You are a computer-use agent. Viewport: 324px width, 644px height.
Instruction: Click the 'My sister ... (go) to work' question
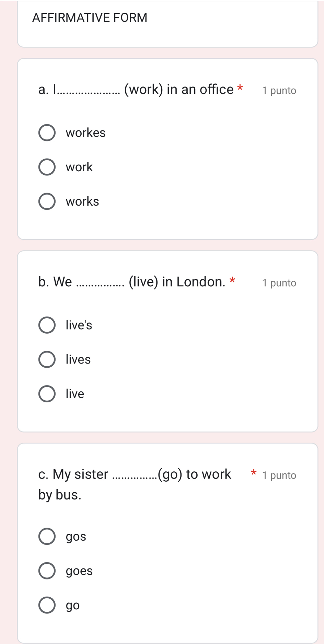135,474
